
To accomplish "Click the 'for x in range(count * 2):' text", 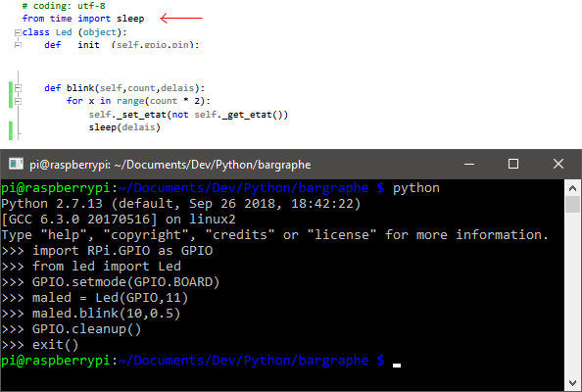I will tap(138, 101).
